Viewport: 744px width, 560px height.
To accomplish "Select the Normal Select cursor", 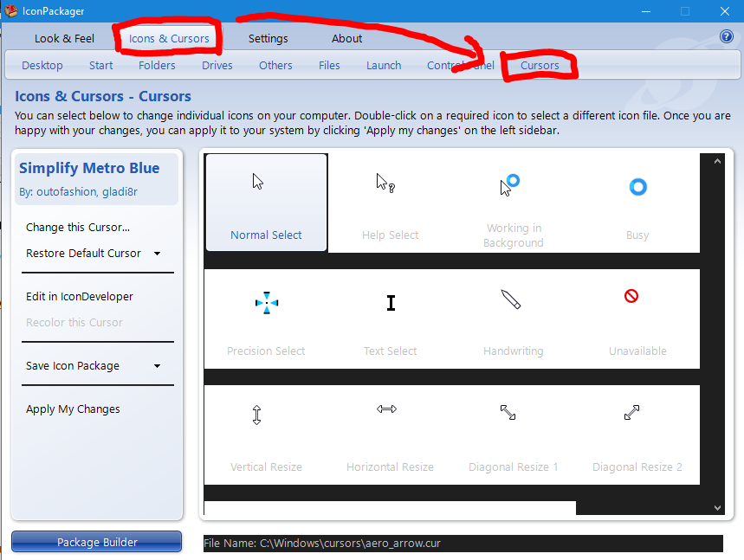I will tap(266, 202).
